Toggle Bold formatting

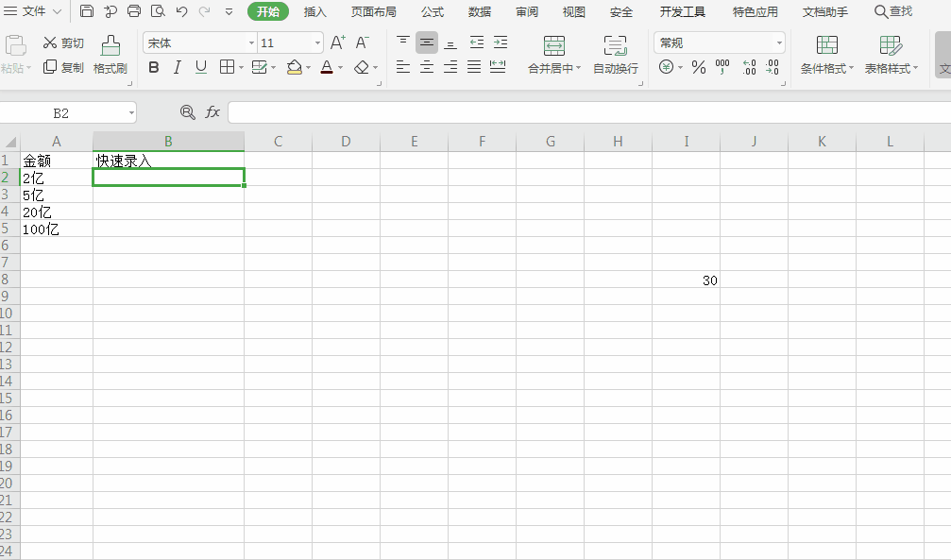(153, 67)
